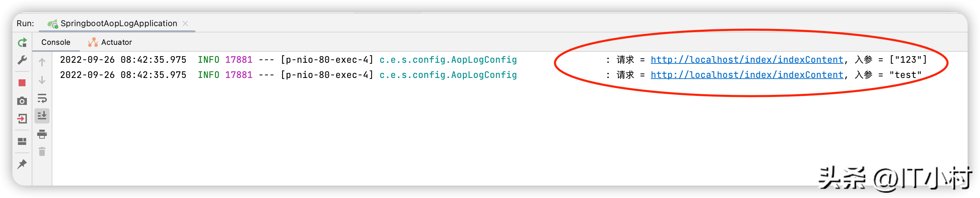Toggle scroll to end of console
Image resolution: width=980 pixels, height=198 pixels.
point(42,115)
